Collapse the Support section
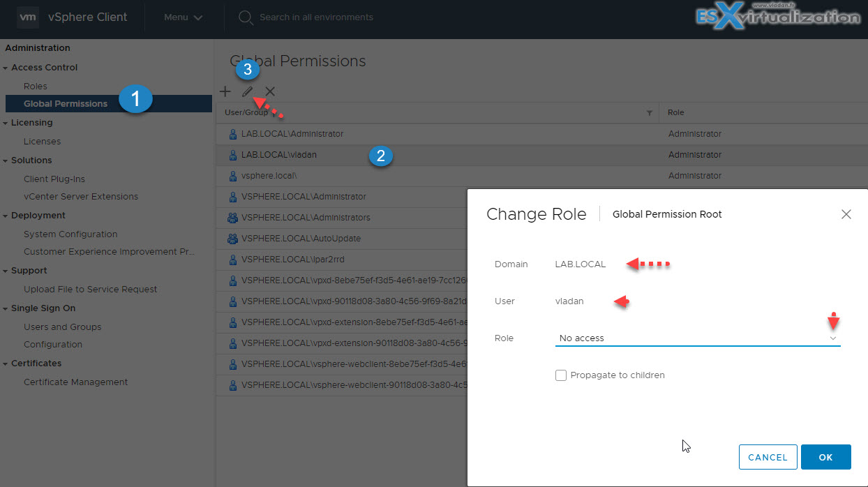 tap(6, 271)
